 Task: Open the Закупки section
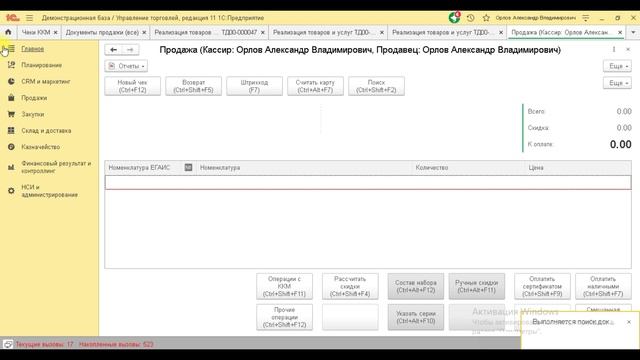click(x=33, y=114)
